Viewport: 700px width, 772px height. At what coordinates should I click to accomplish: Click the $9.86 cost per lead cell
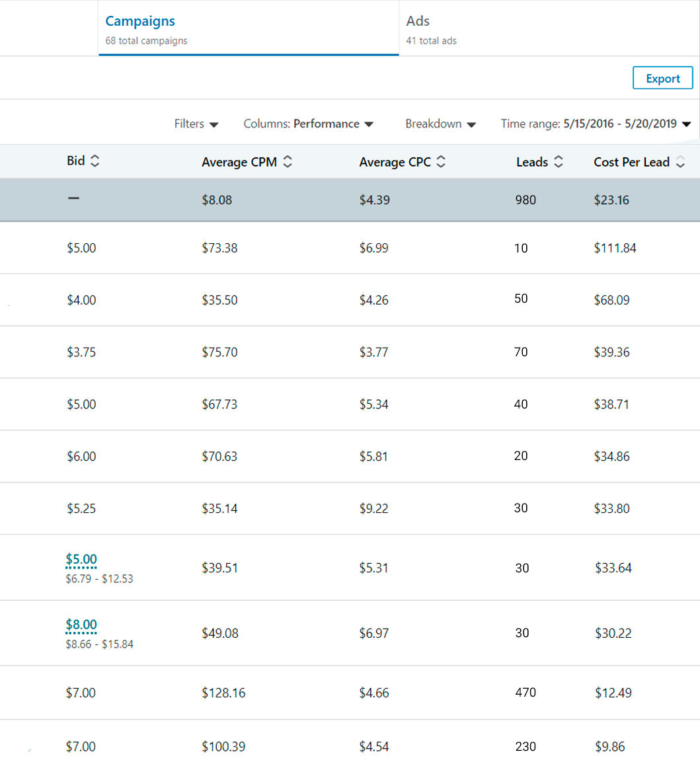point(610,746)
